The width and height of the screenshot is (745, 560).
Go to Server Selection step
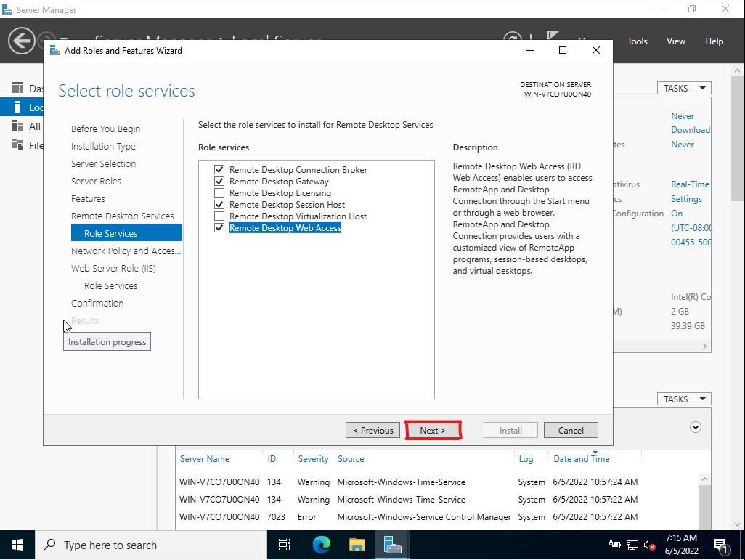click(x=103, y=163)
